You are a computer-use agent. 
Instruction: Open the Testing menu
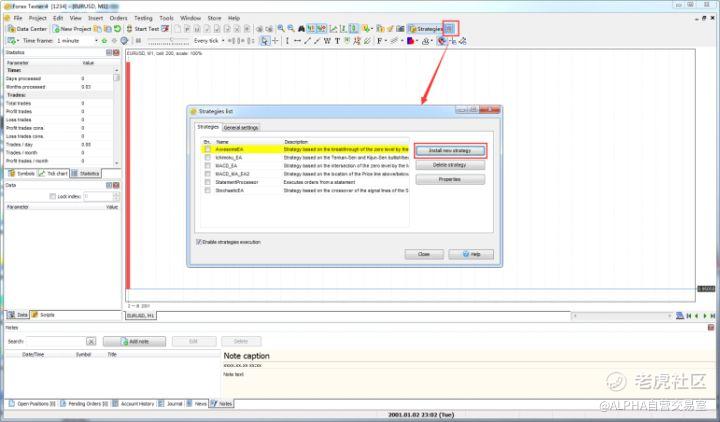point(143,18)
